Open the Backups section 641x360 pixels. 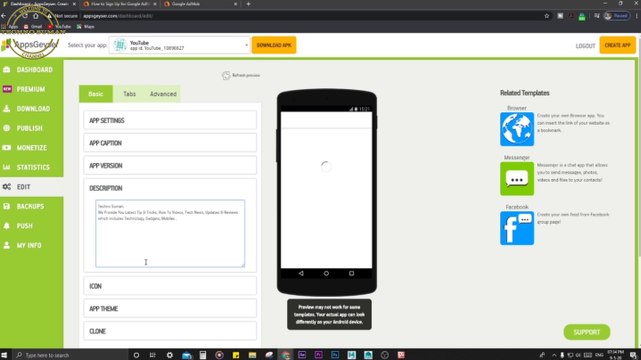pyautogui.click(x=31, y=206)
